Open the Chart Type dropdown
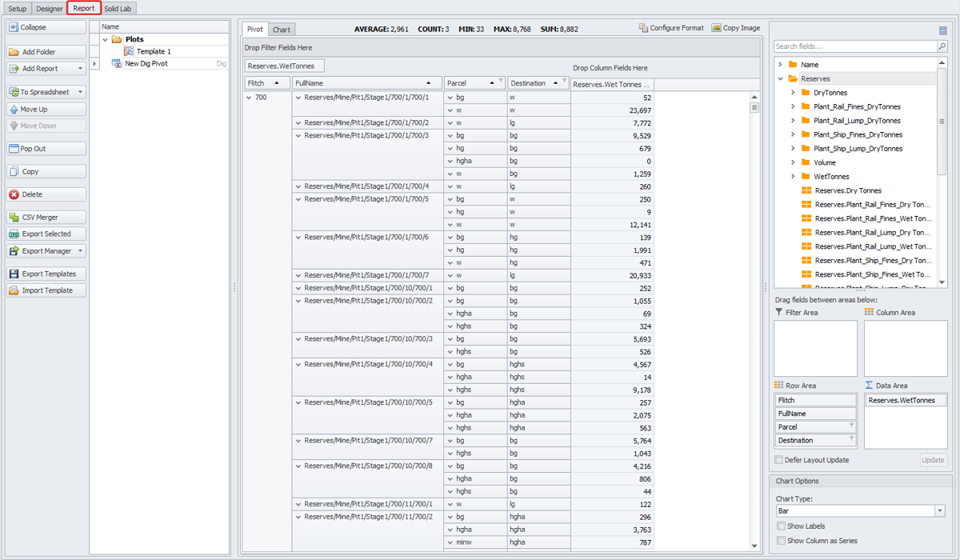This screenshot has height=560, width=960. (x=939, y=510)
